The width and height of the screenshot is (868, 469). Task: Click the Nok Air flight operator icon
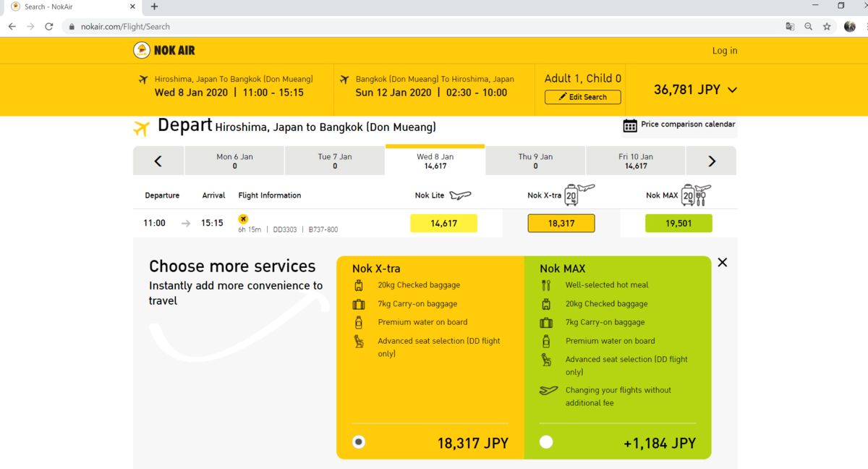243,219
